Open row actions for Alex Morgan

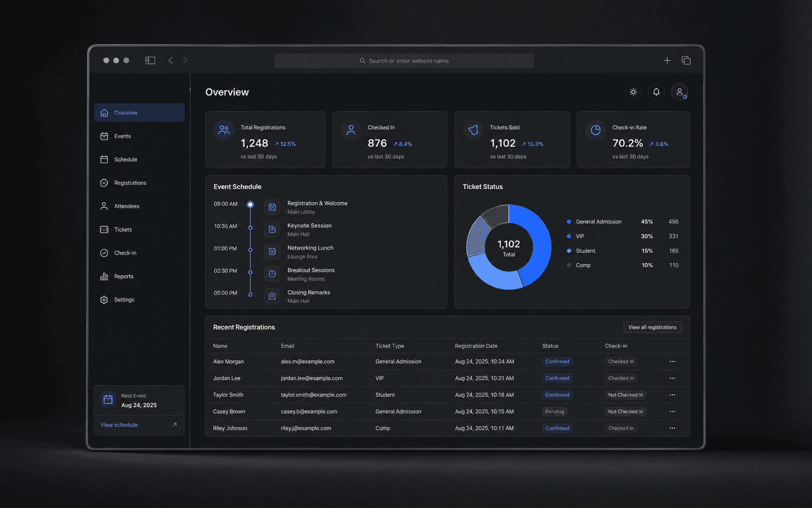coord(672,362)
